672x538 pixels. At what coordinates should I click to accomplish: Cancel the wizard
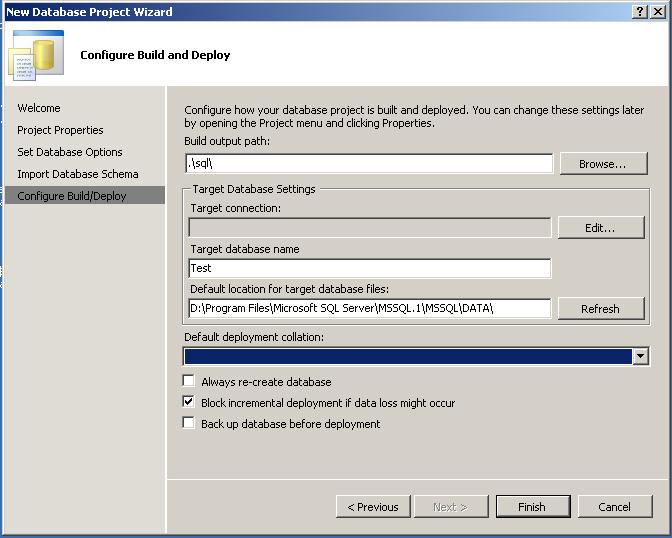click(x=615, y=507)
